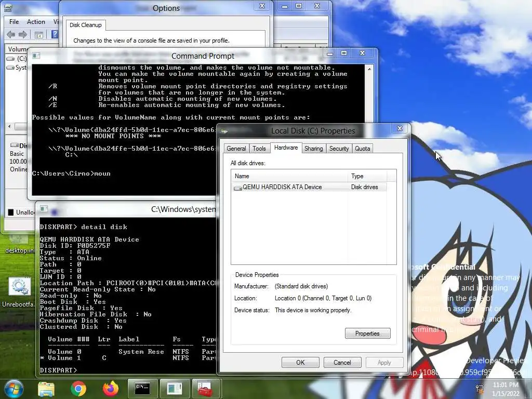Viewport: 532px width, 399px height.
Task: Click Command Prompt scrollbar up arrow
Action: click(369, 69)
